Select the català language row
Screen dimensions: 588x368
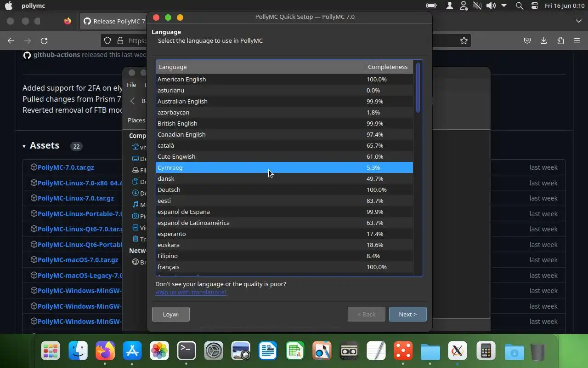[284, 145]
